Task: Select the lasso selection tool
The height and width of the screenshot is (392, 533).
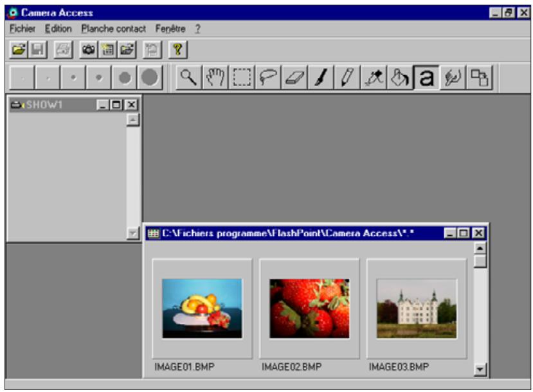Action: pos(268,78)
